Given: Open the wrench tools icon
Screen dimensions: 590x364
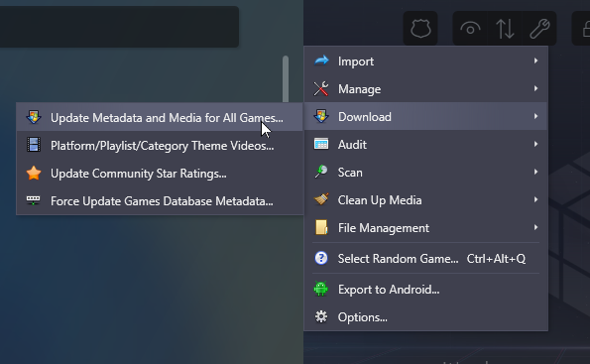Looking at the screenshot, I should pos(539,28).
